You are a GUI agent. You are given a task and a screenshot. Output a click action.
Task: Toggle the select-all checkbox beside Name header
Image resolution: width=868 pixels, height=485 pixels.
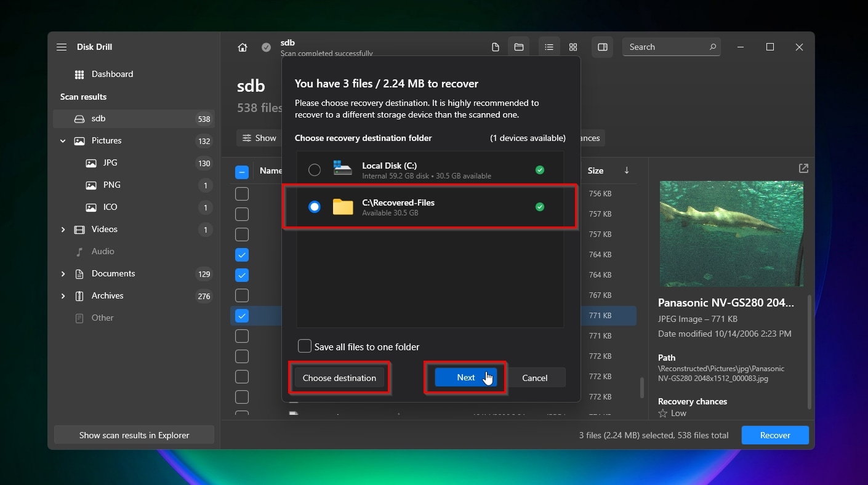pos(242,172)
